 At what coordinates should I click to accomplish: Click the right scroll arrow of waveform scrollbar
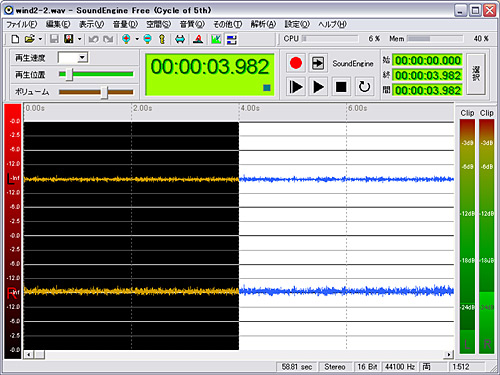pos(449,354)
